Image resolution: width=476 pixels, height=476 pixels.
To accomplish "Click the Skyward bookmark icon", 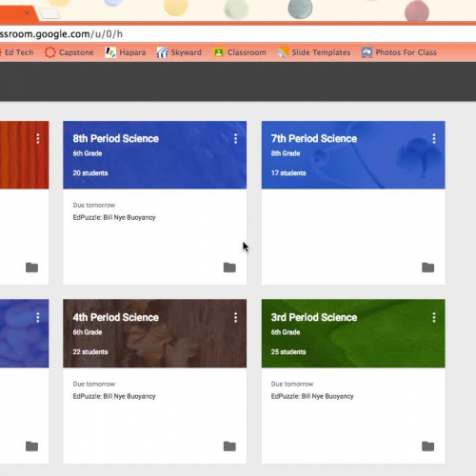I will (x=162, y=52).
